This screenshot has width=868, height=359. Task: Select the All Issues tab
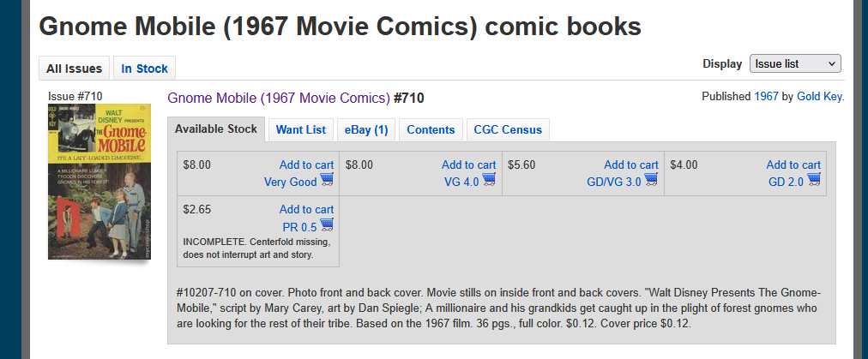74,69
